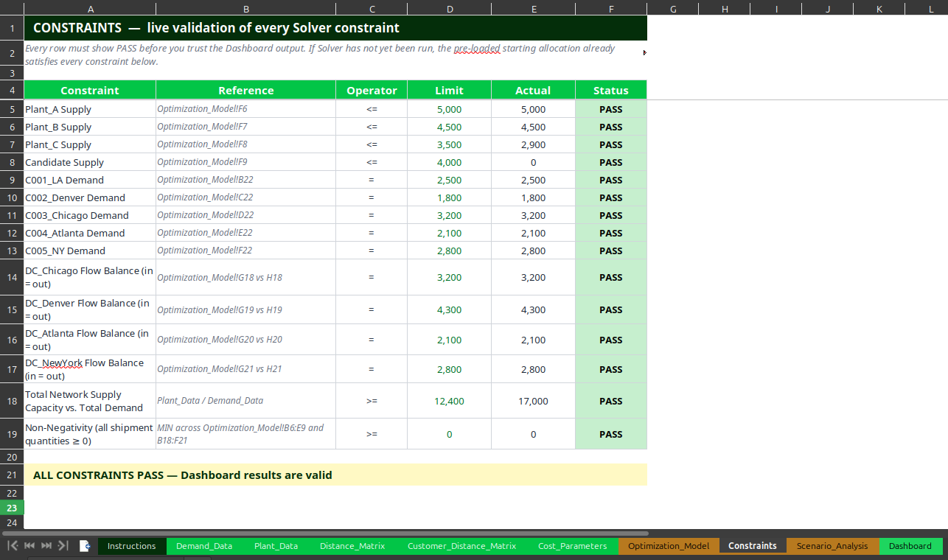Select column D header
The width and height of the screenshot is (948, 560).
point(449,9)
